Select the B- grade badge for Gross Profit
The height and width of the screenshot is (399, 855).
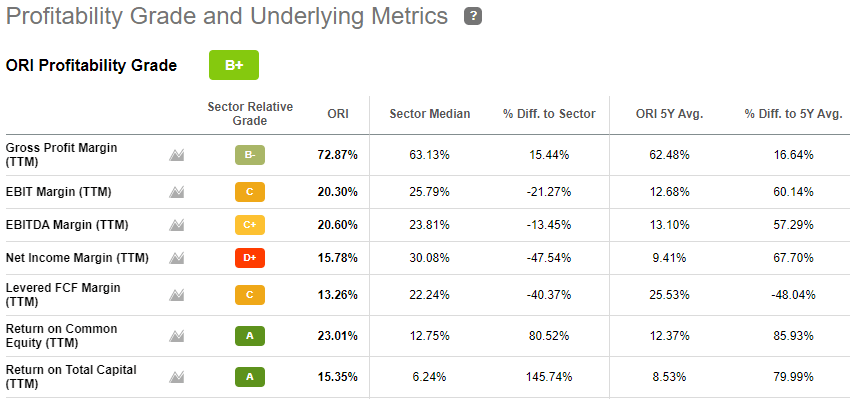[x=250, y=155]
